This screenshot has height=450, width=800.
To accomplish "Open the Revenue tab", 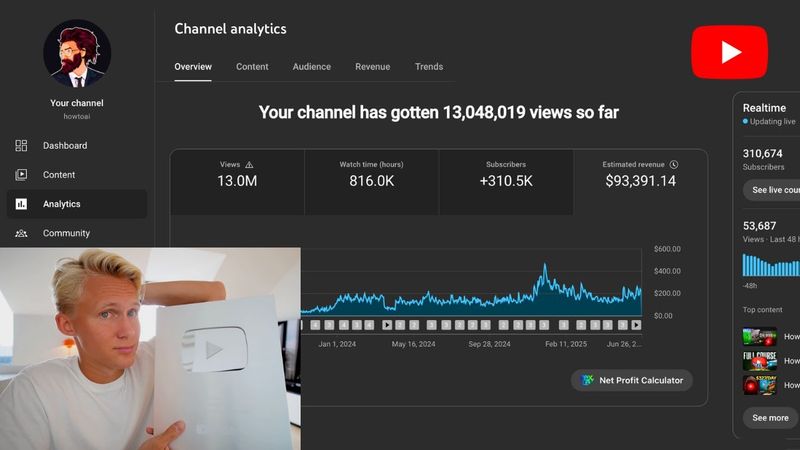I will tap(372, 67).
